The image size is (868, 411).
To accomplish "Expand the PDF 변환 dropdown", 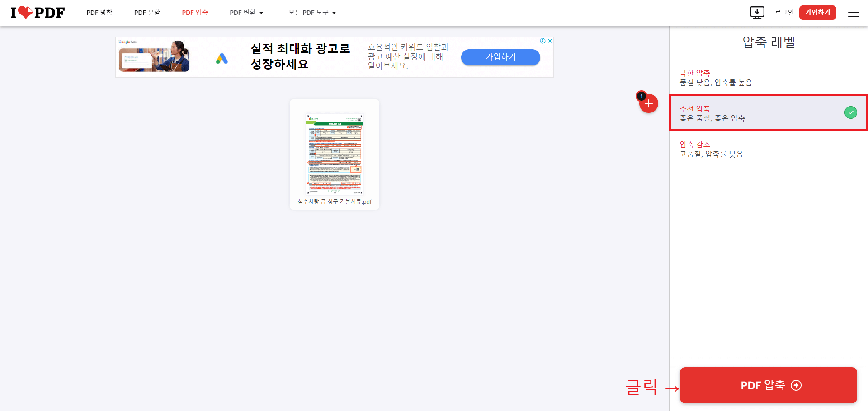I will pyautogui.click(x=246, y=13).
